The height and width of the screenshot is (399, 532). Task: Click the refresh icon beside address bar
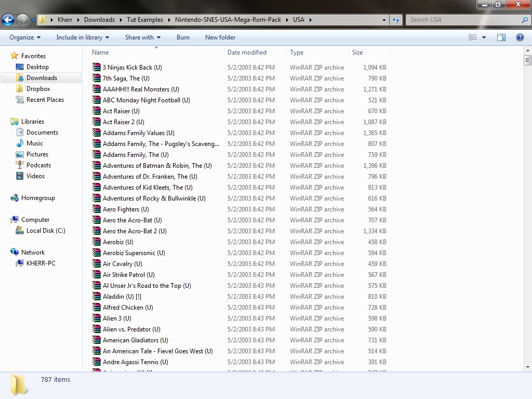point(396,20)
